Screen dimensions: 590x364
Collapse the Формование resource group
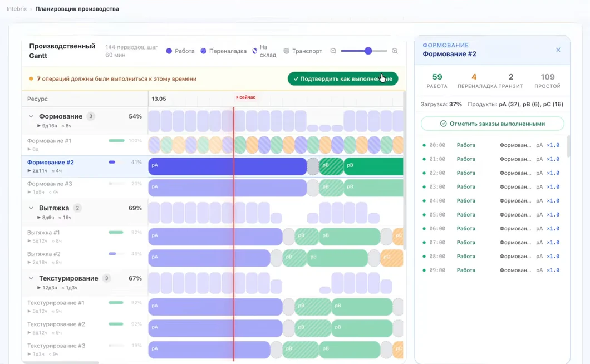(31, 116)
